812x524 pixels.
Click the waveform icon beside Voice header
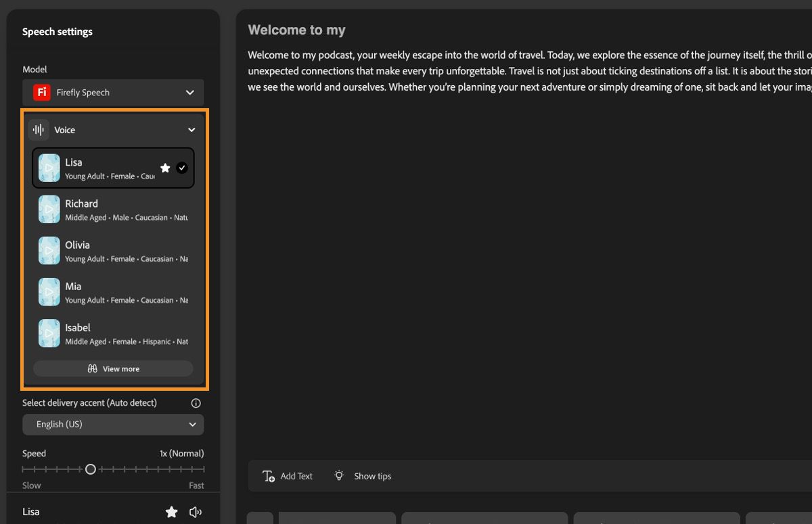(x=37, y=129)
